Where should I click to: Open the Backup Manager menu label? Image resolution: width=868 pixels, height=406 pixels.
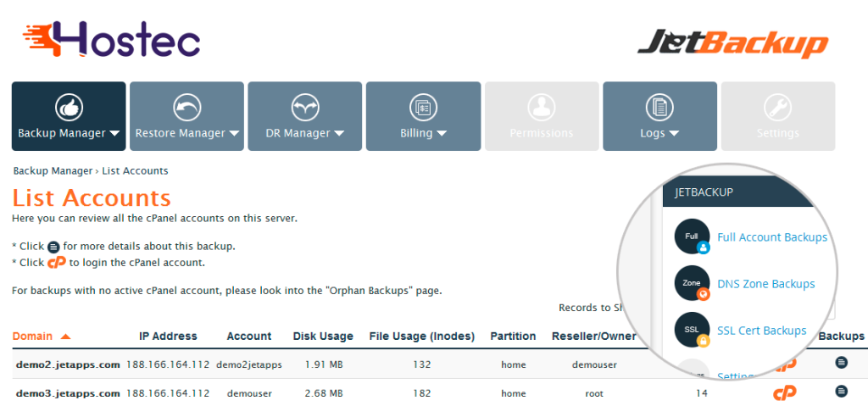tap(61, 133)
